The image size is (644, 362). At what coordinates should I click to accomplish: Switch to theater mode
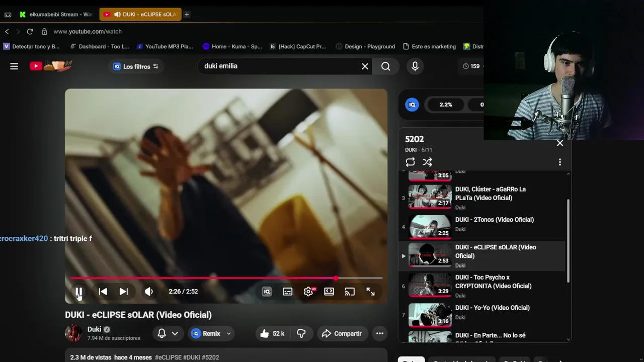click(329, 292)
